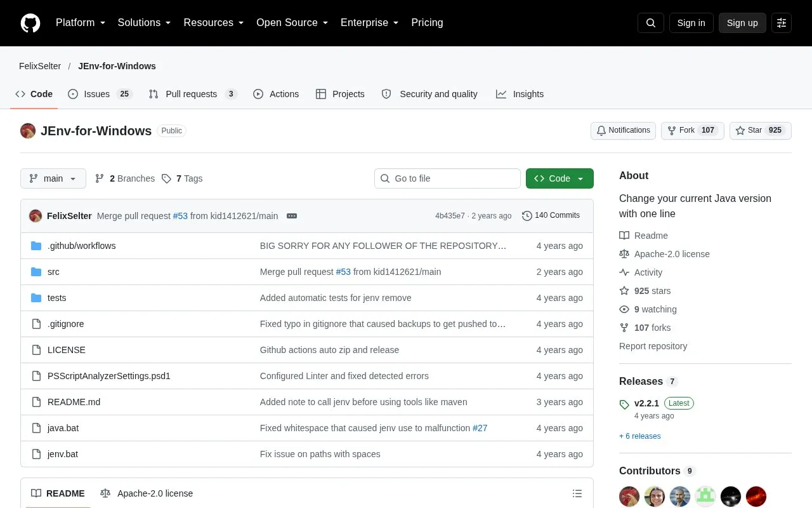Image resolution: width=812 pixels, height=508 pixels.
Task: Open the Insights tab
Action: tap(520, 94)
